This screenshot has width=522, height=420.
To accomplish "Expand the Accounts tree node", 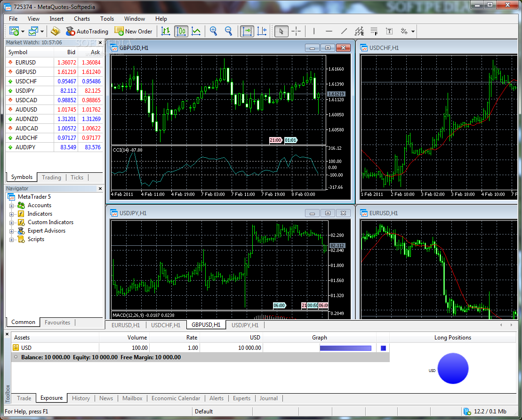I will [11, 205].
